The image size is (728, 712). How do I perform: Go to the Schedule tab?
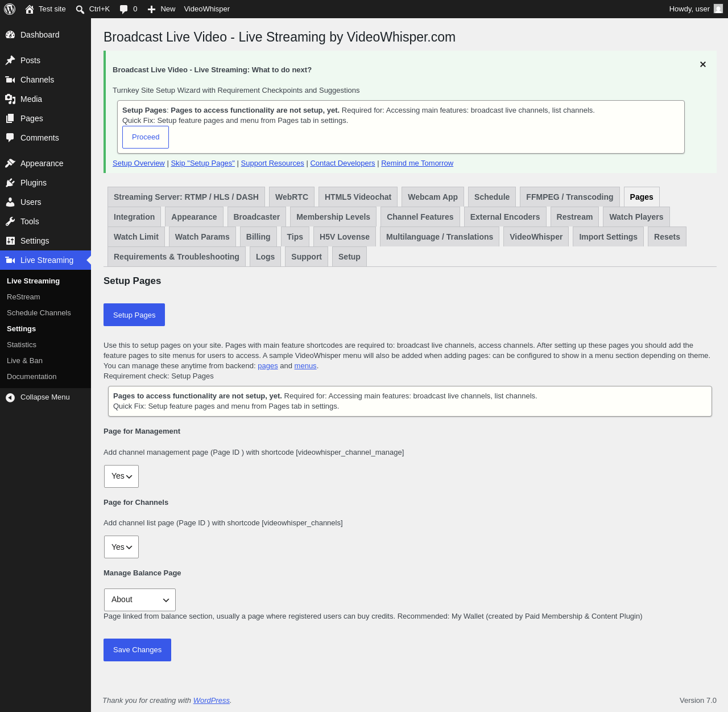(492, 197)
